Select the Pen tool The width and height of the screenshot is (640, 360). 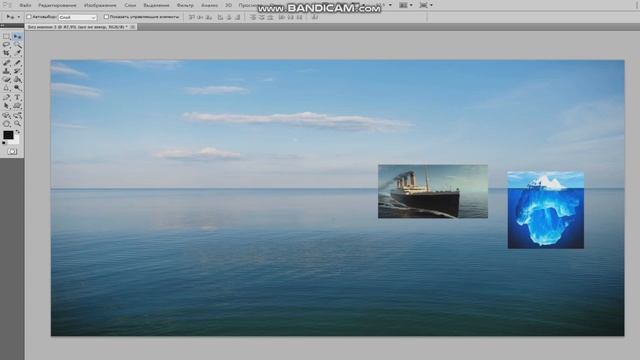coord(7,98)
